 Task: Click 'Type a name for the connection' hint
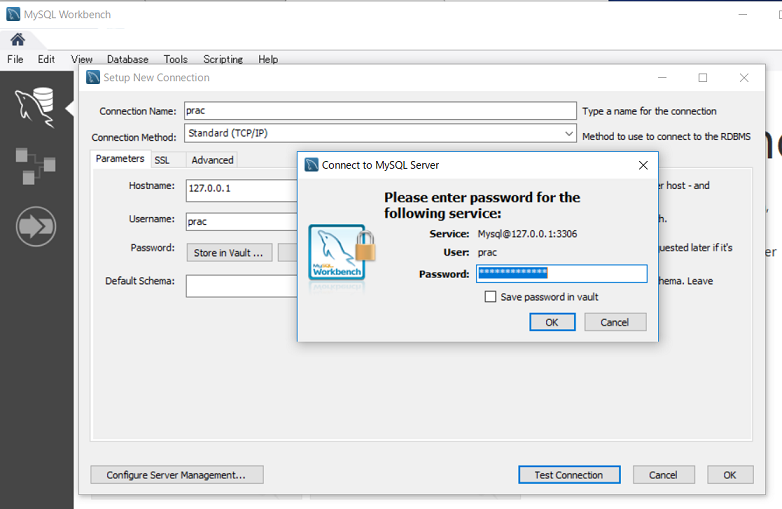click(x=649, y=111)
